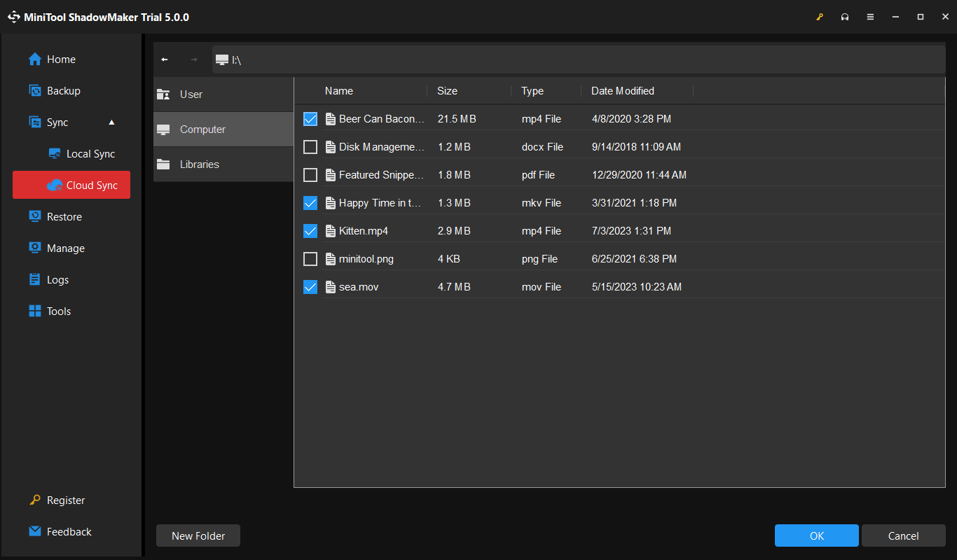957x560 pixels.
Task: Open the hamburger menu icon
Action: pyautogui.click(x=870, y=17)
